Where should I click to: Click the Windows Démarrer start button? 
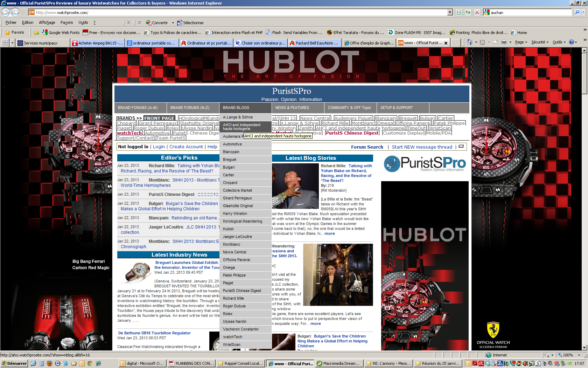14,363
